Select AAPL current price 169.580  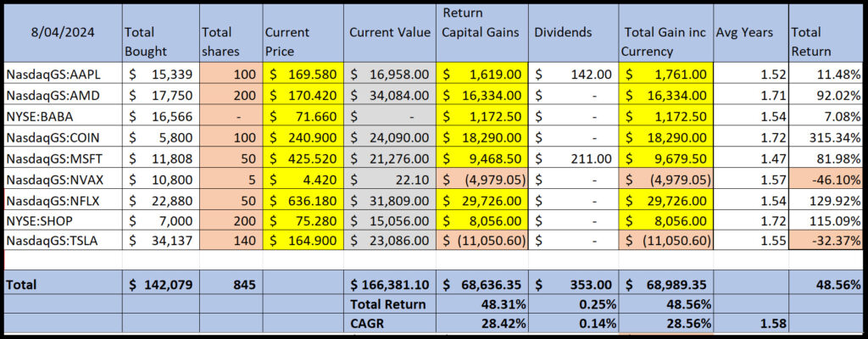[x=303, y=75]
